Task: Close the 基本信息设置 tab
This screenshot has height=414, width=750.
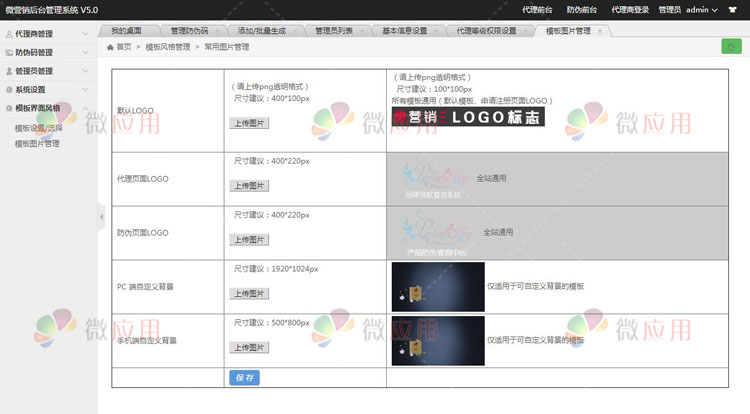Action: pos(436,31)
